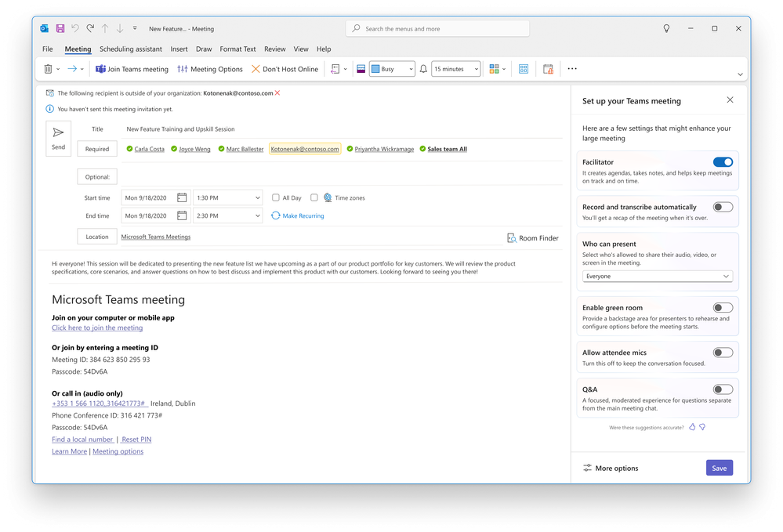Enable the Q&A toggle
Screen dimensions: 783x532
pyautogui.click(x=723, y=389)
